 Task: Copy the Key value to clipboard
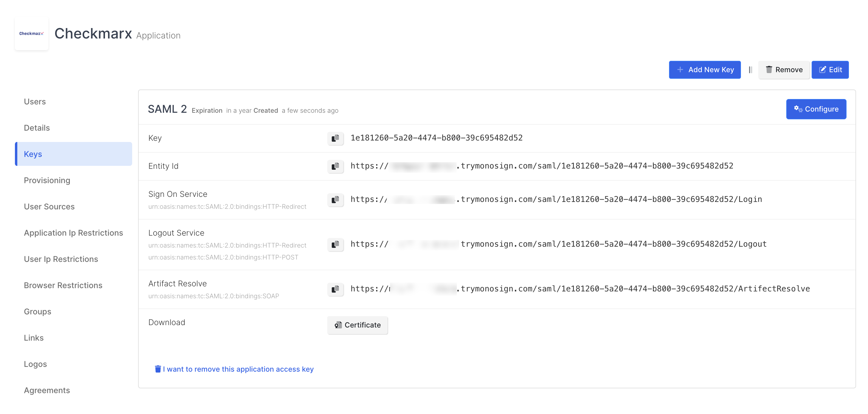click(x=335, y=138)
